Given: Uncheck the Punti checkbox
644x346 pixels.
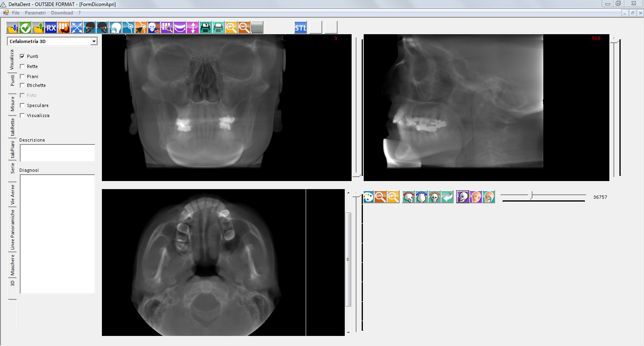Looking at the screenshot, I should pos(22,56).
